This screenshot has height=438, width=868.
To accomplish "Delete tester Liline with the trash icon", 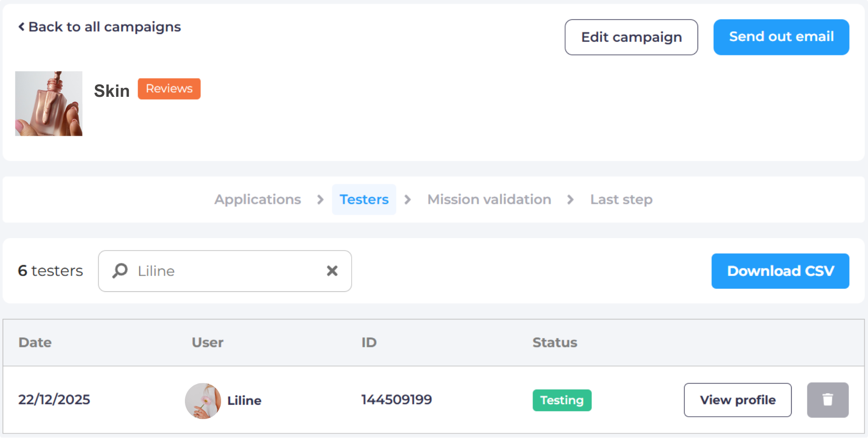I will (827, 400).
